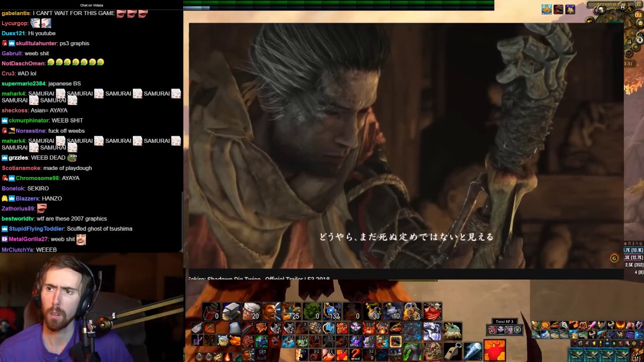
Task: Click the large red phoenix ability icon
Action: click(495, 350)
